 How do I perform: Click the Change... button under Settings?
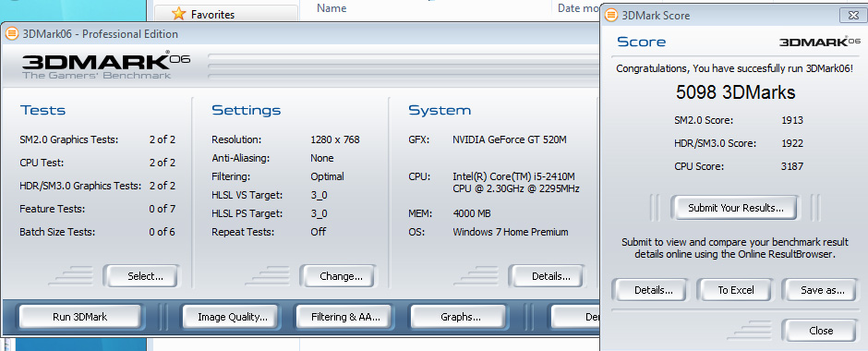pos(338,275)
